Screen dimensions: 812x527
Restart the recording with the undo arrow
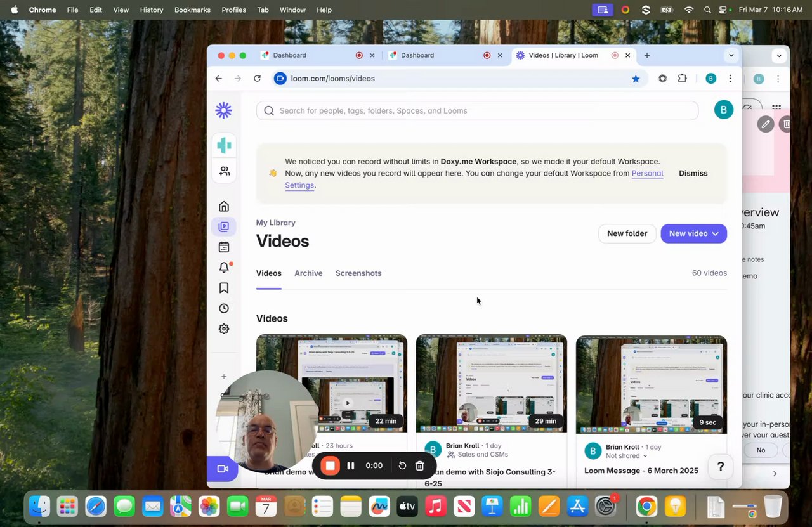[x=402, y=465]
